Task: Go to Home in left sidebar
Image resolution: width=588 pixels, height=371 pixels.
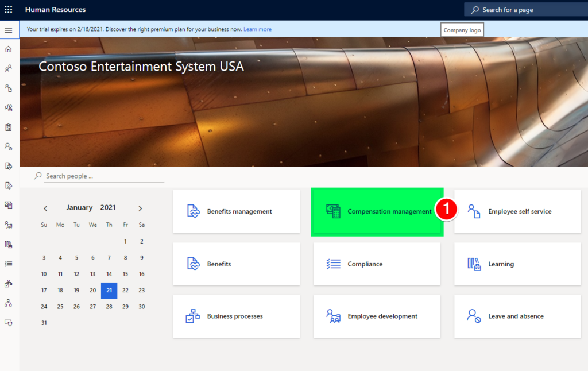Action: (8, 49)
